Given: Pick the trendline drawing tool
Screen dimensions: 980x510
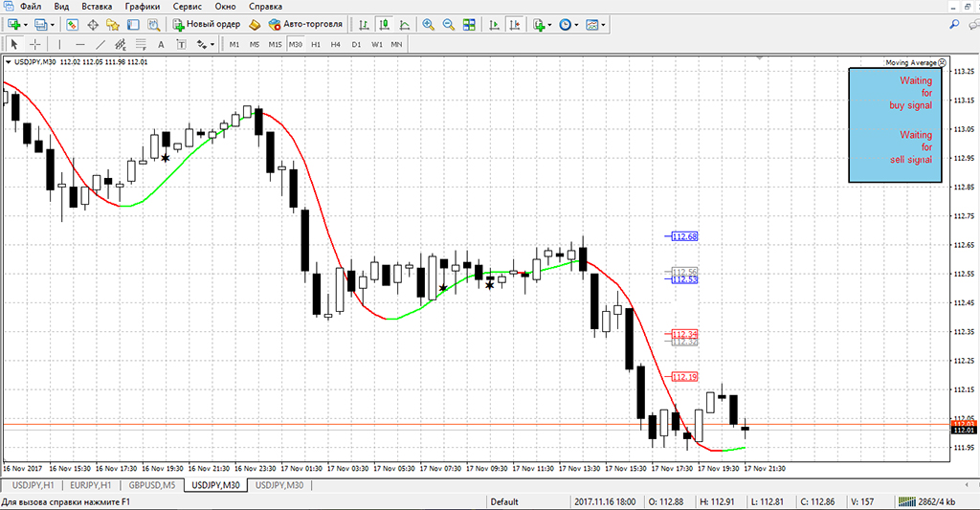Looking at the screenshot, I should pyautogui.click(x=100, y=44).
